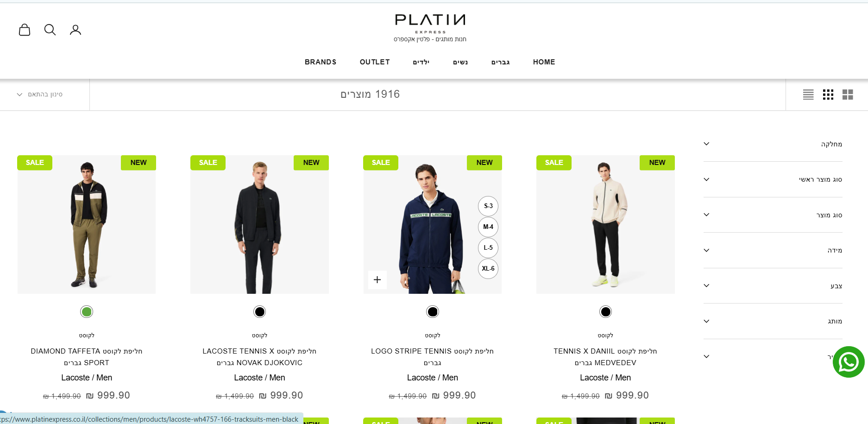Switch to two-column large grid icon
The height and width of the screenshot is (424, 868).
pos(848,95)
